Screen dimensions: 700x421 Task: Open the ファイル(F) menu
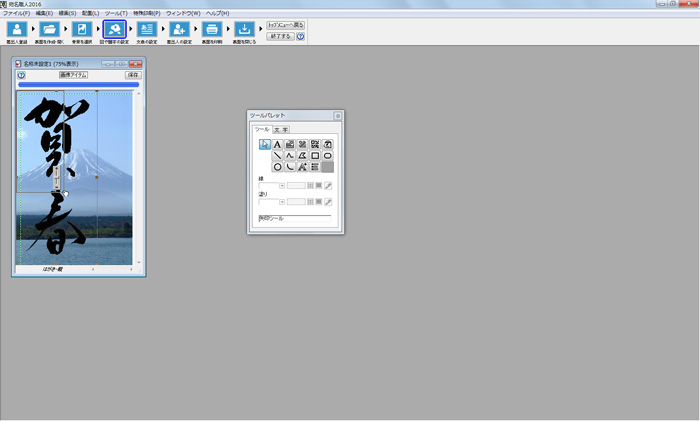[x=16, y=13]
